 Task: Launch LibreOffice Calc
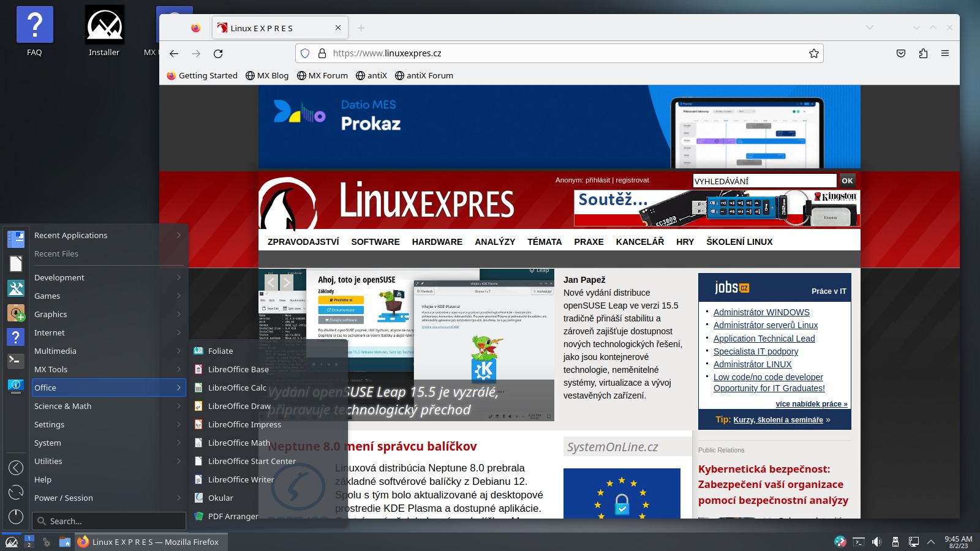268,388
